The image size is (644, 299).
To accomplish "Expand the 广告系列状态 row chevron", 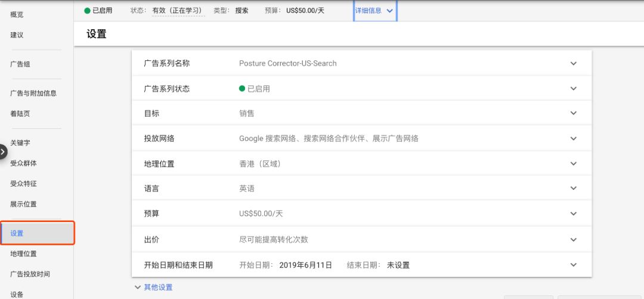I will [574, 88].
